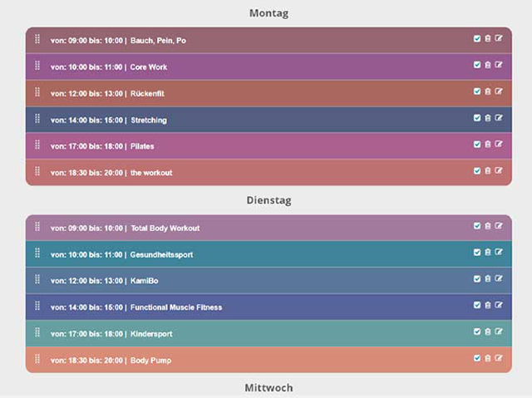532x398 pixels.
Task: Select the Montag heading
Action: (x=268, y=13)
